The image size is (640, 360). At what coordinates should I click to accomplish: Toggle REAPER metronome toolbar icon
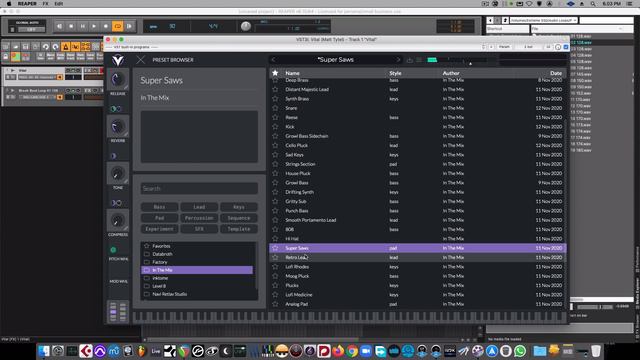(x=65, y=47)
